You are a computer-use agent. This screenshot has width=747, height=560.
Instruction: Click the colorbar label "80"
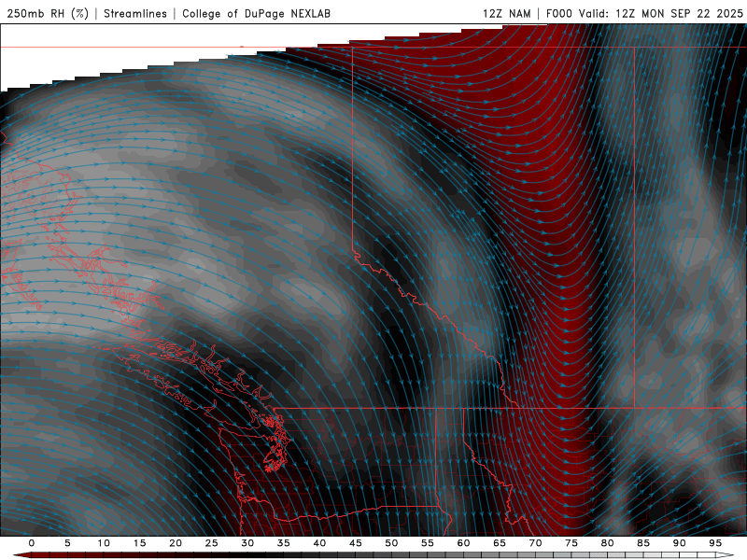pos(608,543)
